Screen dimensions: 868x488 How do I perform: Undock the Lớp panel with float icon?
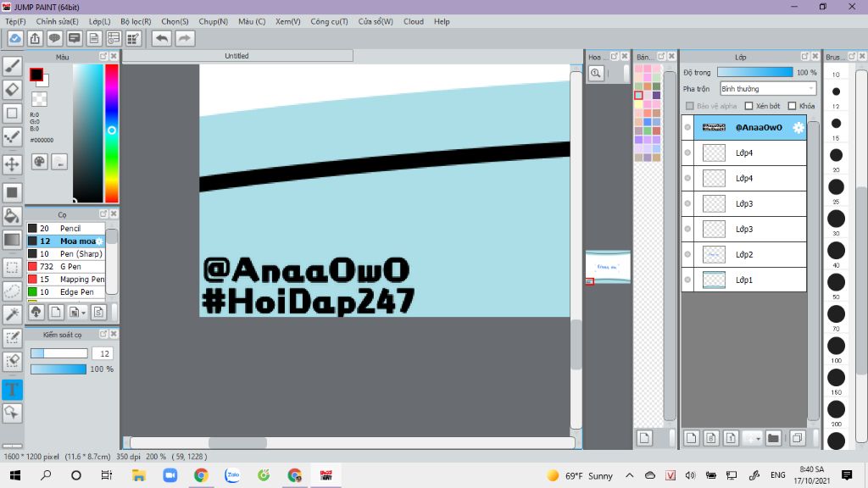[x=804, y=57]
